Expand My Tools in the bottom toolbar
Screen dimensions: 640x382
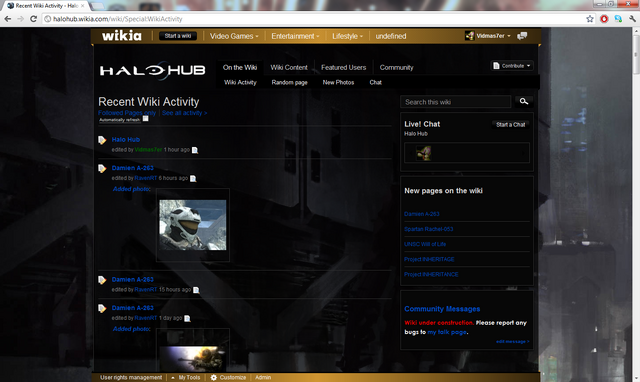coord(185,378)
